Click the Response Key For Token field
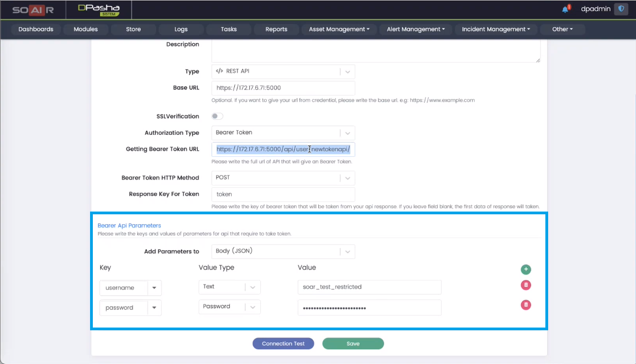Viewport: 636px width, 364px height. (283, 194)
